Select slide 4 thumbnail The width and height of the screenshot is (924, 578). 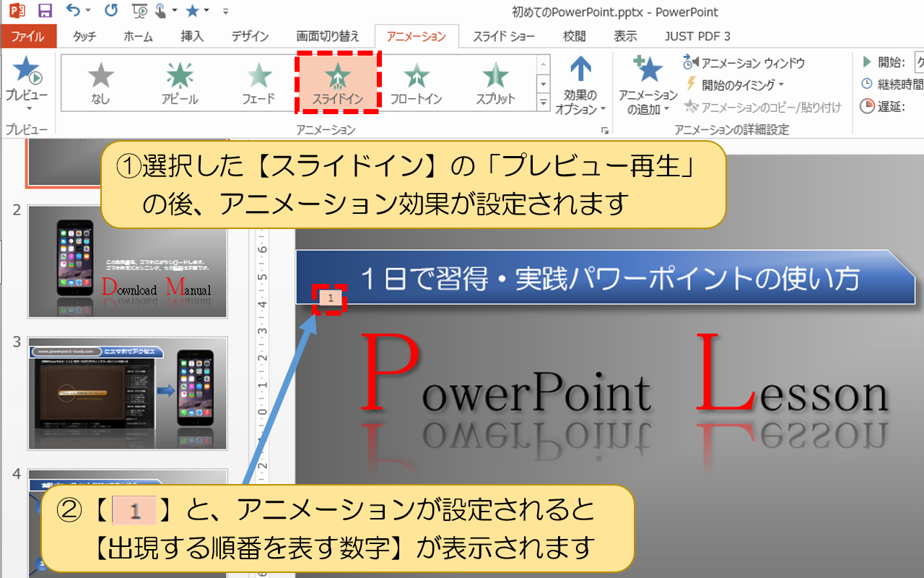click(x=128, y=524)
